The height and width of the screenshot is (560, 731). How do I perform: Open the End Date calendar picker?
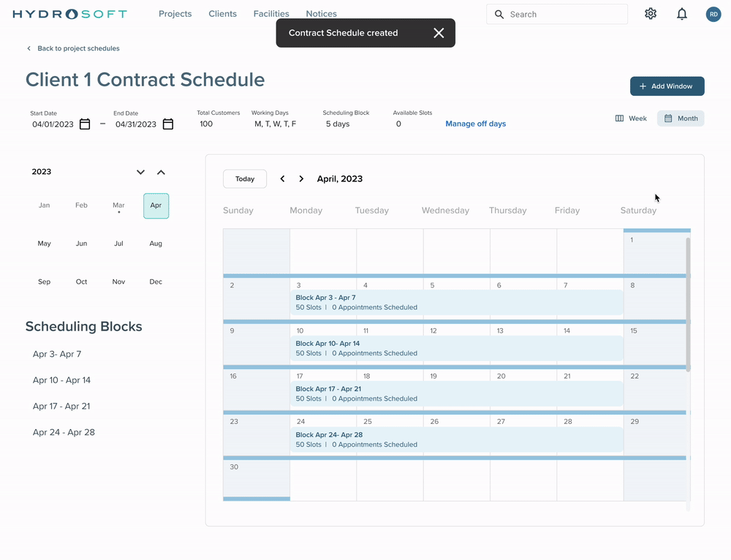click(x=168, y=124)
